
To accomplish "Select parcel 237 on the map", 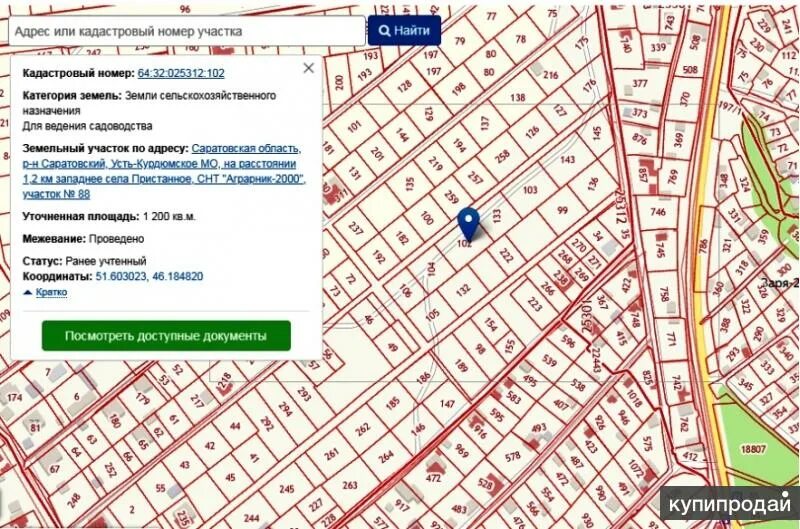I will 355,228.
